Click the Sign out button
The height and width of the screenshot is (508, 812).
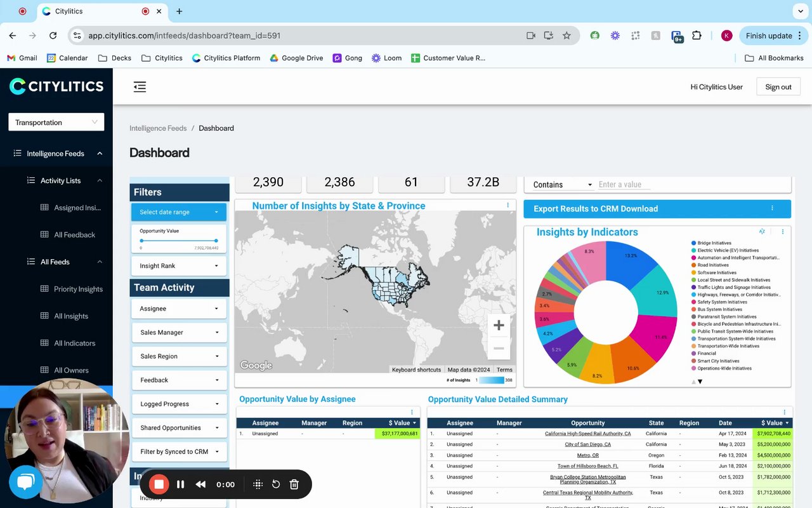tap(778, 87)
